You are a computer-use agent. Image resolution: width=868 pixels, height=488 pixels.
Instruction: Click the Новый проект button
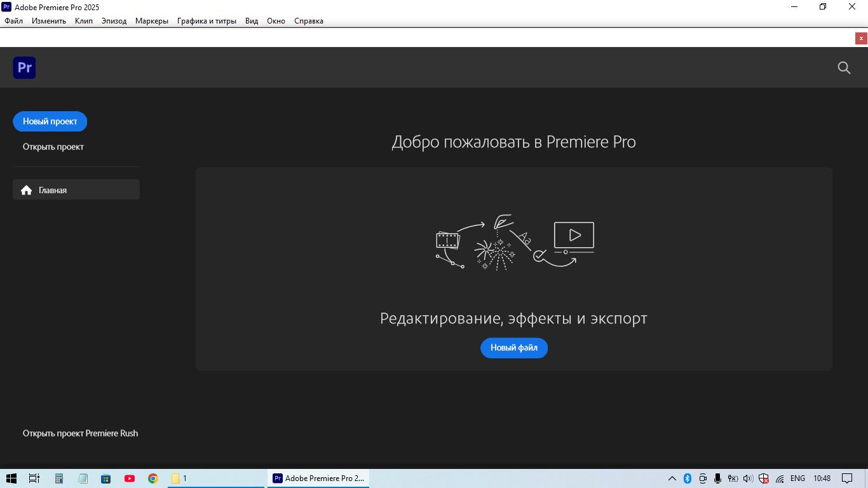coord(50,121)
